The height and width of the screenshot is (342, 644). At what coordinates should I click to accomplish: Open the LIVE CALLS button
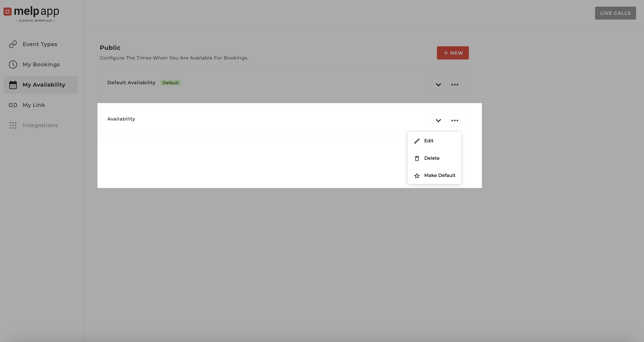click(615, 13)
